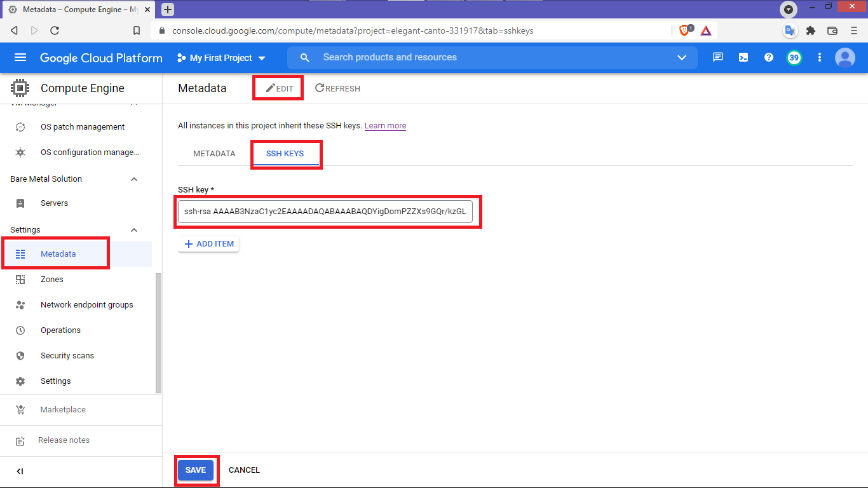Click the ADD ITEM button
This screenshot has width=868, height=488.
[209, 244]
